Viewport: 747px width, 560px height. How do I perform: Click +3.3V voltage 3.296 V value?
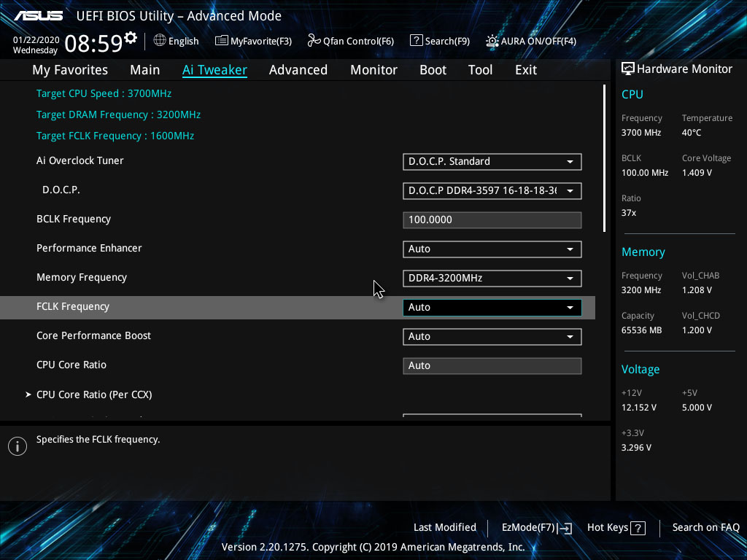[x=636, y=448]
